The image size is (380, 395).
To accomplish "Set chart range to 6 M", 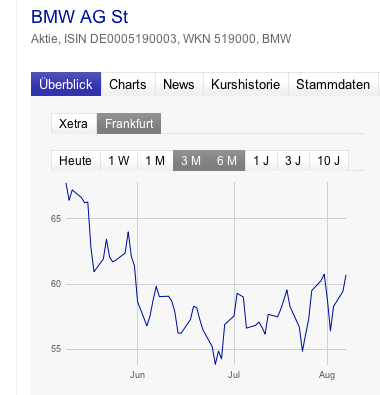I will pos(227,161).
